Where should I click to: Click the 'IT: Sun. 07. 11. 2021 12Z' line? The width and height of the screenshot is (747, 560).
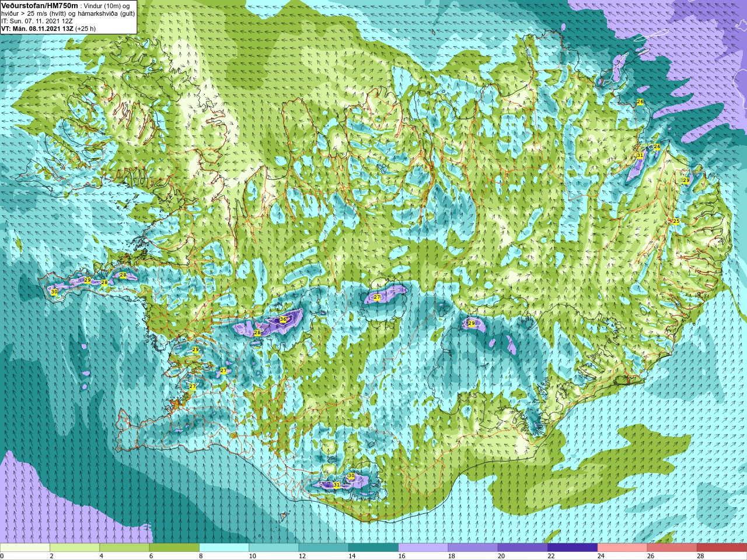click(37, 21)
